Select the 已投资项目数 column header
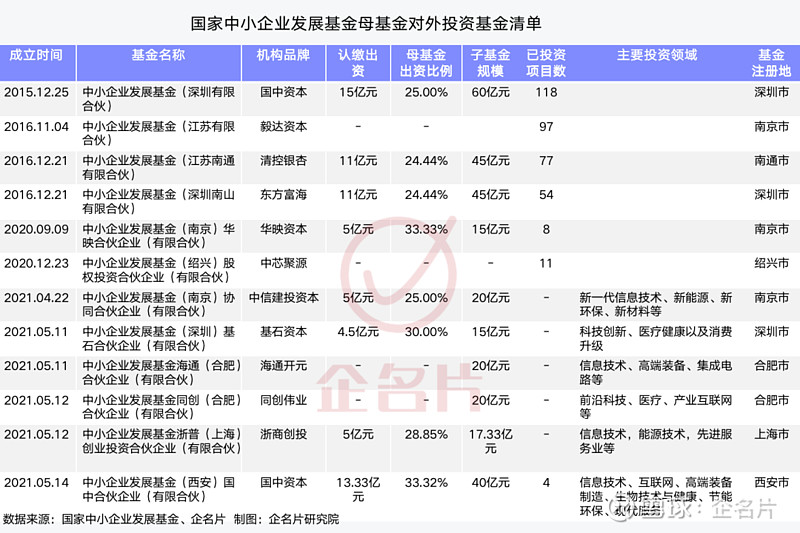Viewport: 800px width, 533px height. 546,63
